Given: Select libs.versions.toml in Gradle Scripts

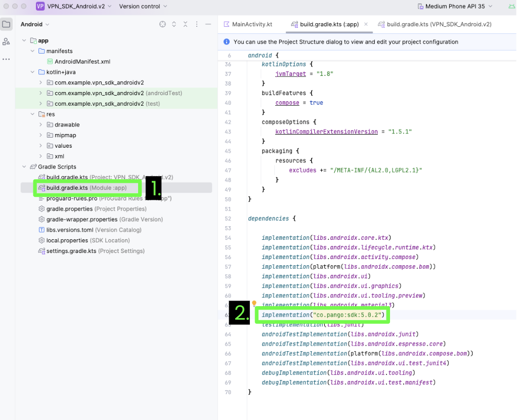Looking at the screenshot, I should point(69,230).
